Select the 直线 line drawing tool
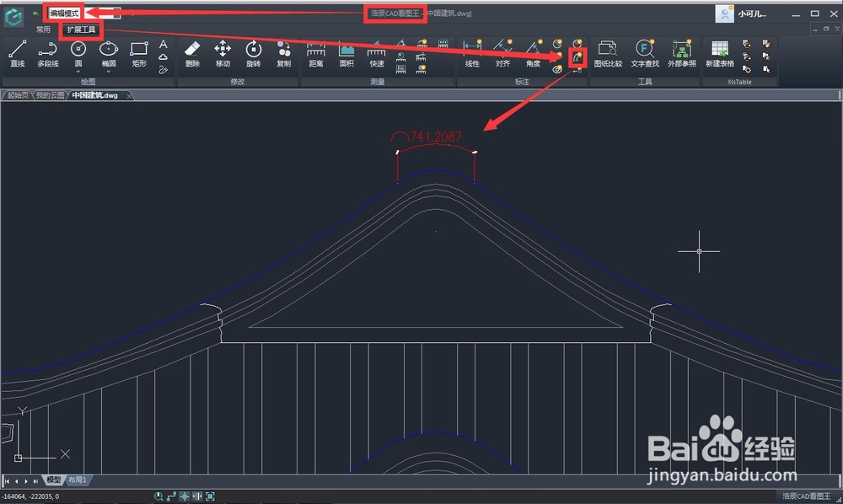Viewport: 843px width, 504px height. pos(17,54)
